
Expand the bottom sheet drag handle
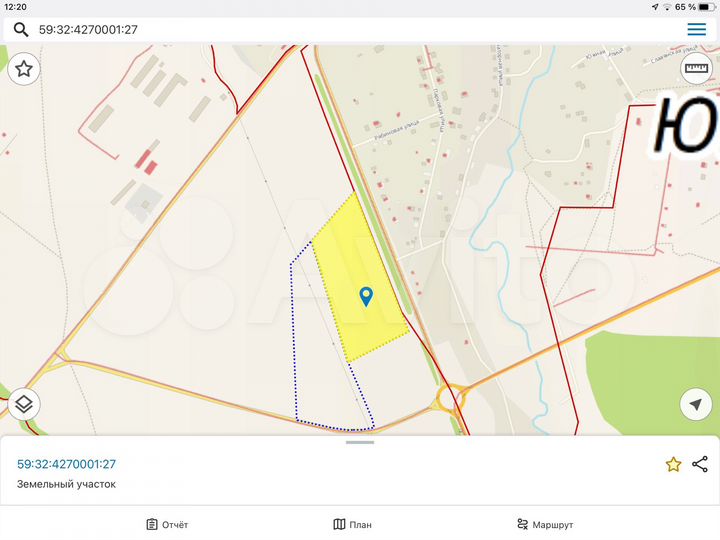[360, 442]
